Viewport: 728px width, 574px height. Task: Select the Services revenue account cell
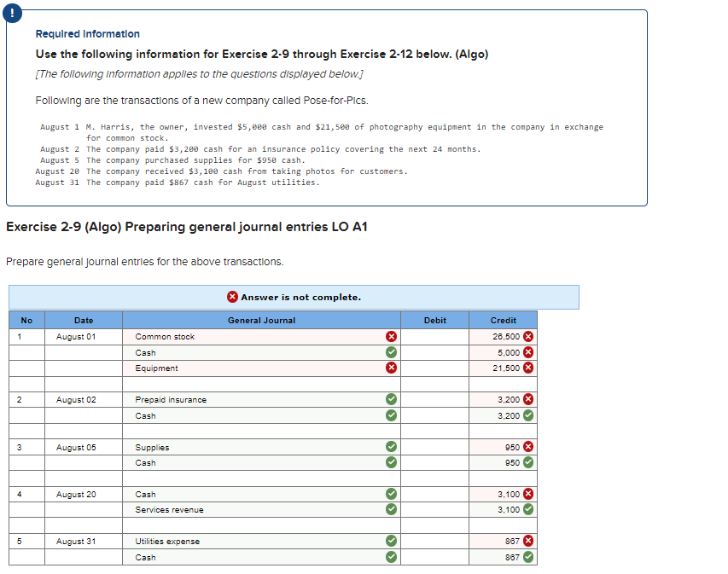[x=261, y=509]
